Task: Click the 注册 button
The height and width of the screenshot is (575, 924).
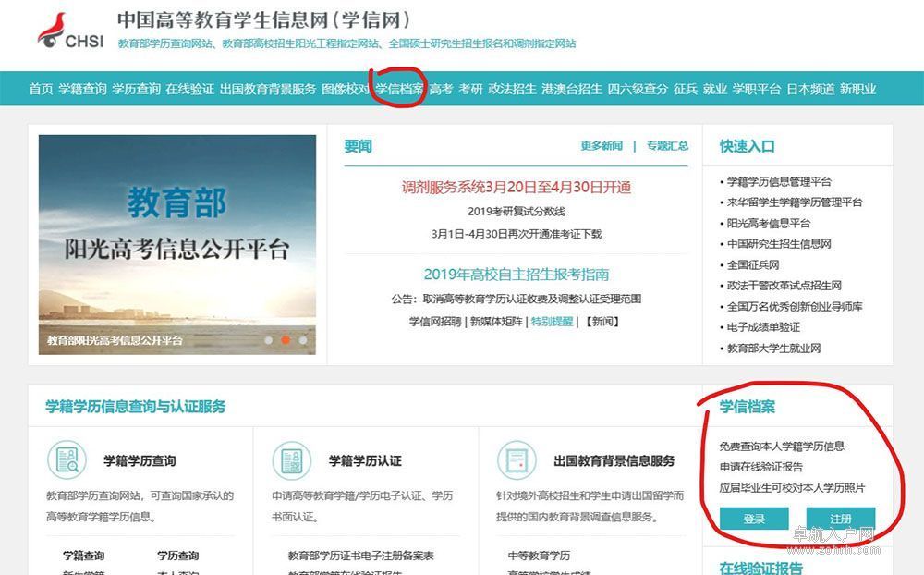Action: click(x=841, y=519)
